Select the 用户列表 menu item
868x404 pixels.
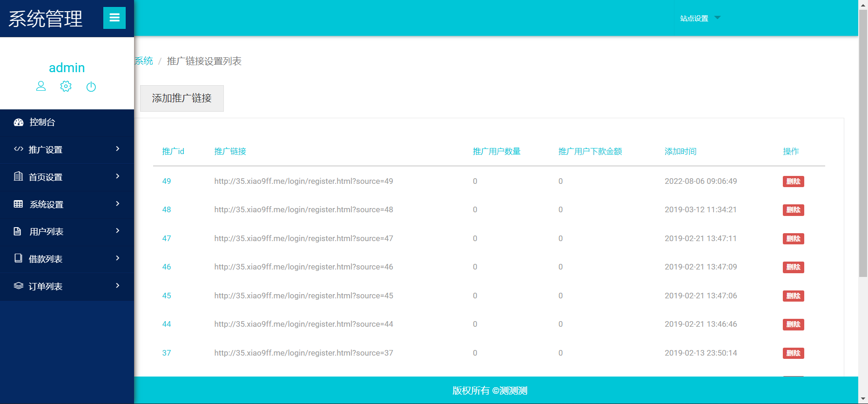pyautogui.click(x=67, y=231)
